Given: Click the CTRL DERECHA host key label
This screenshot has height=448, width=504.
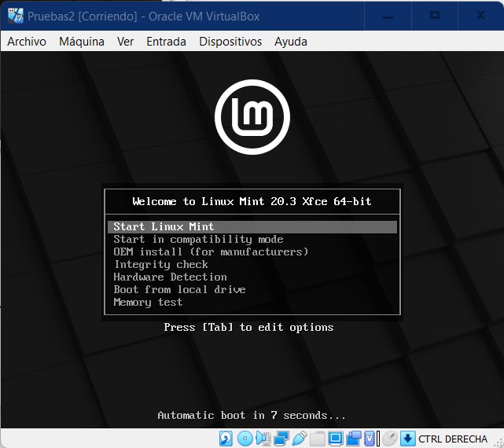Looking at the screenshot, I should click(453, 439).
